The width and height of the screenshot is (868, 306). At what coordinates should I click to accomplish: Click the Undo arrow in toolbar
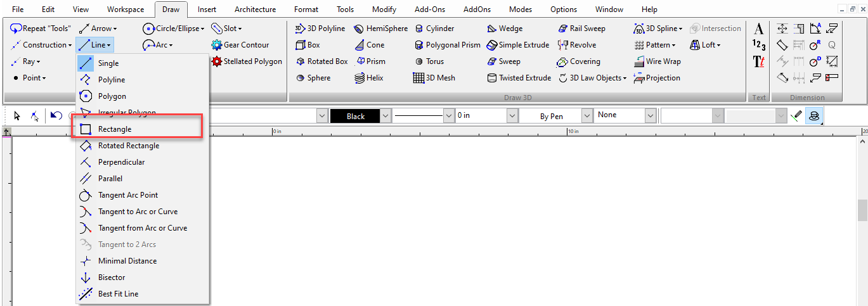(x=56, y=115)
